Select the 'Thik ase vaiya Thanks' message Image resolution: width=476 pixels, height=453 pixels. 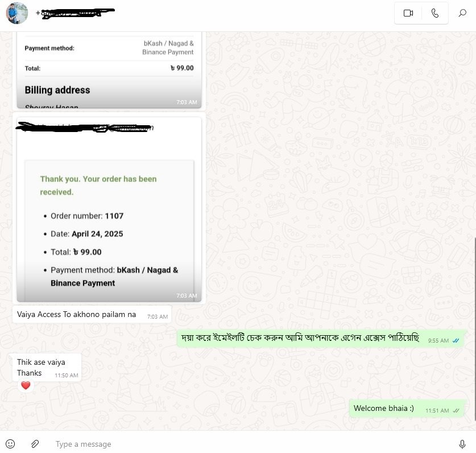pyautogui.click(x=47, y=367)
